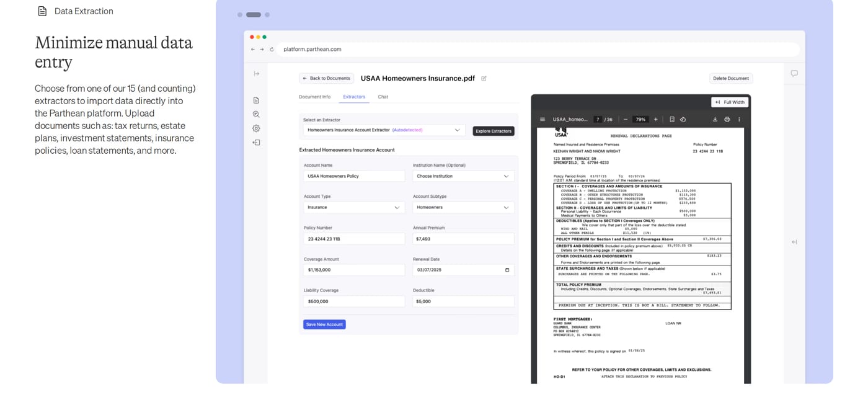Click the Deductible field
Screen dimensions: 868x418
[x=463, y=301]
